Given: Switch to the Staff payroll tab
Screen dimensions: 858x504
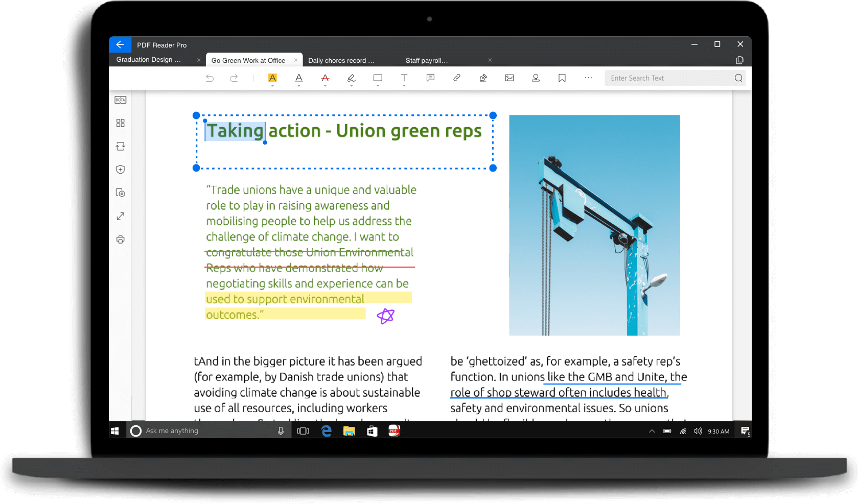Looking at the screenshot, I should click(427, 60).
